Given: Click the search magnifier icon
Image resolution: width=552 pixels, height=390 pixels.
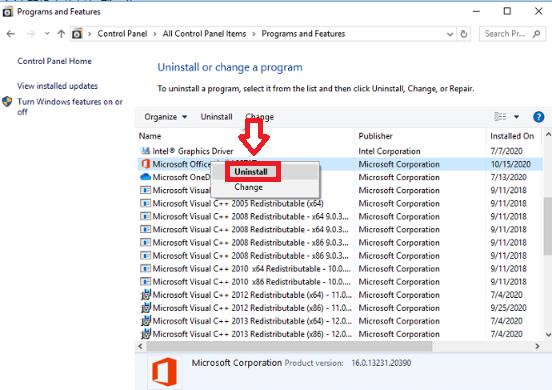Looking at the screenshot, I should coord(537,34).
